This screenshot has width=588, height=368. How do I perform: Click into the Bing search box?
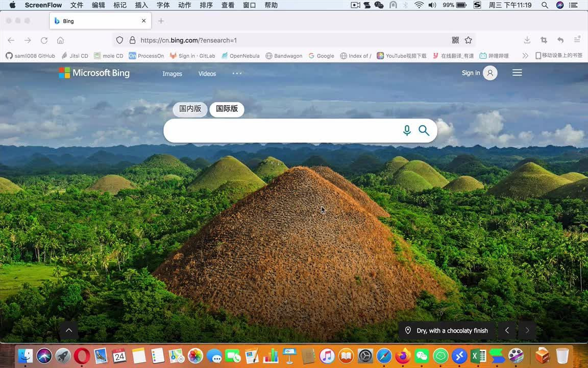pyautogui.click(x=281, y=131)
